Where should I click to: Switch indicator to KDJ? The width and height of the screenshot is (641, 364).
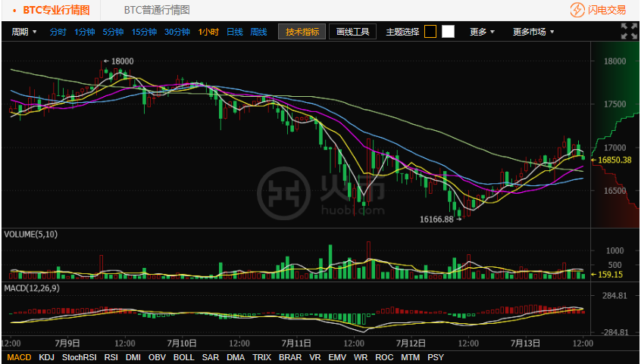46,356
